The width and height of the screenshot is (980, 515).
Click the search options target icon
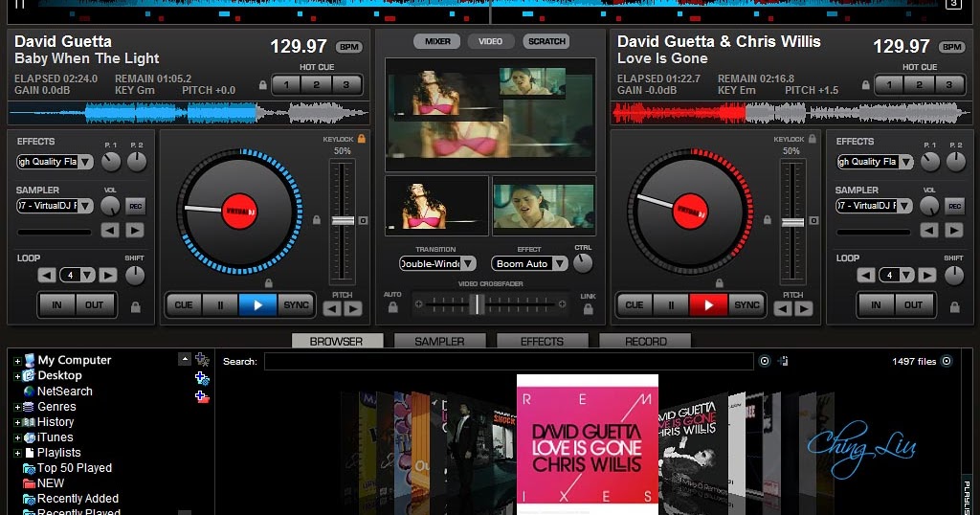click(x=765, y=361)
